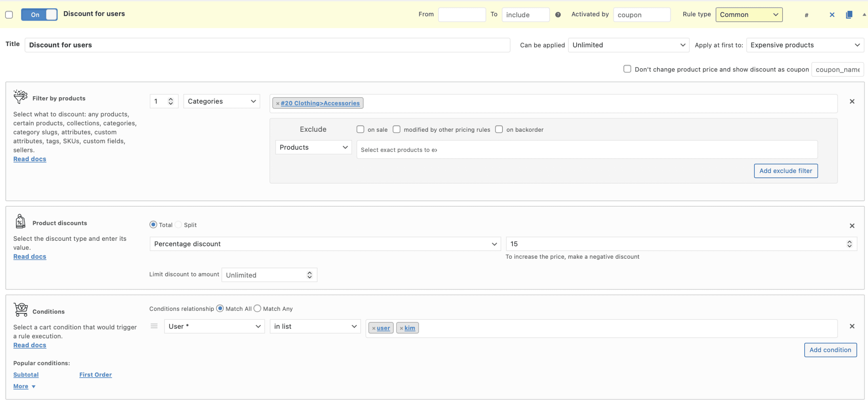The height and width of the screenshot is (401, 868).
Task: Expand the Categories filter type dropdown
Action: 221,101
